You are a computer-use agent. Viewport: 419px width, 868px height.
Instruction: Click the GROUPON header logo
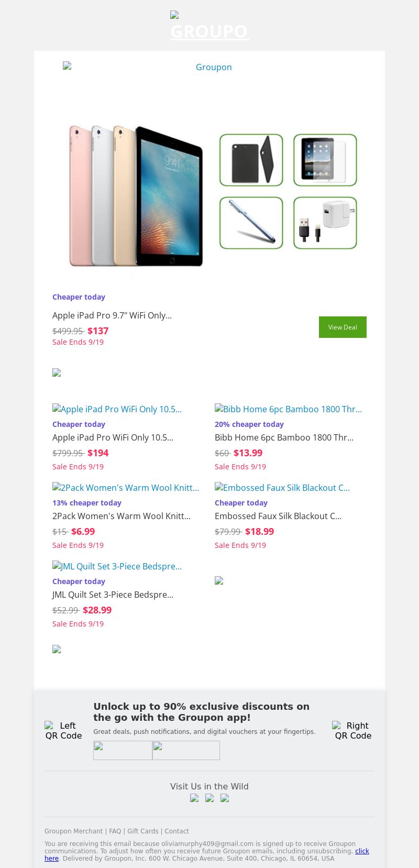[210, 27]
